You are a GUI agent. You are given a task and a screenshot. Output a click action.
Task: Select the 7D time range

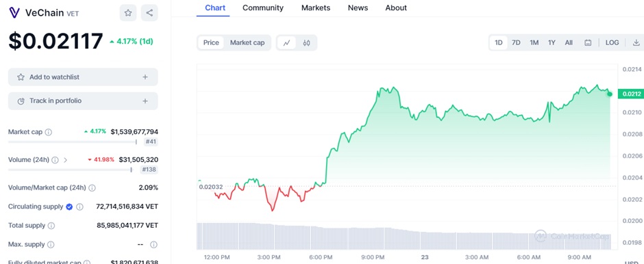[x=517, y=42]
